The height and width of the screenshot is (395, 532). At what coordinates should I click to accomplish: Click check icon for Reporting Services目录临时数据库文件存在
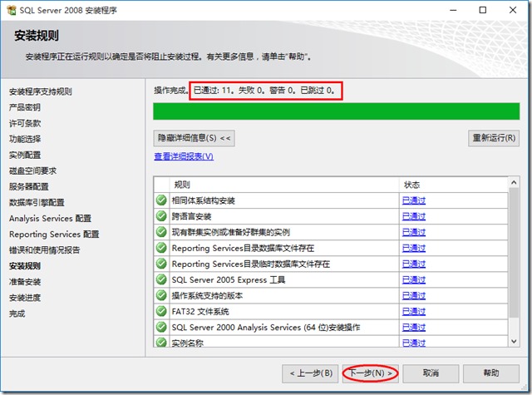click(x=161, y=264)
